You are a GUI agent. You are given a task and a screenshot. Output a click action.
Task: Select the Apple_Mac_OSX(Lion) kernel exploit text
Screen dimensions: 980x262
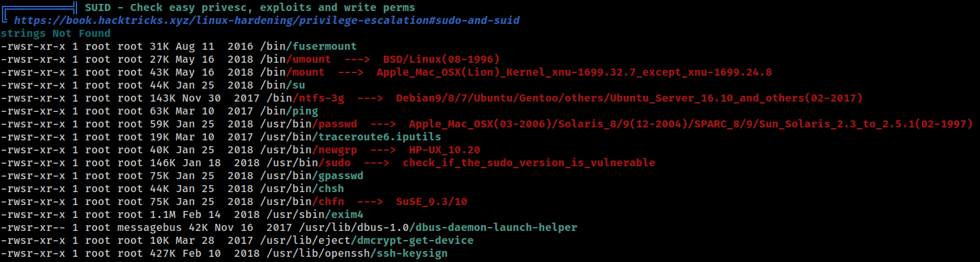[574, 72]
